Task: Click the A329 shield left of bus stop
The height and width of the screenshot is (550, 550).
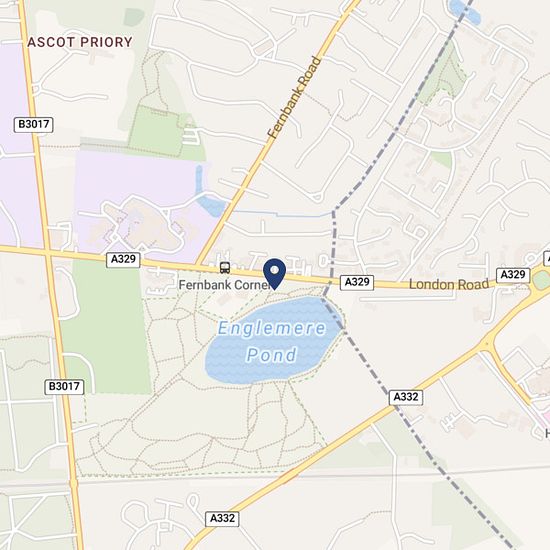Action: (123, 260)
